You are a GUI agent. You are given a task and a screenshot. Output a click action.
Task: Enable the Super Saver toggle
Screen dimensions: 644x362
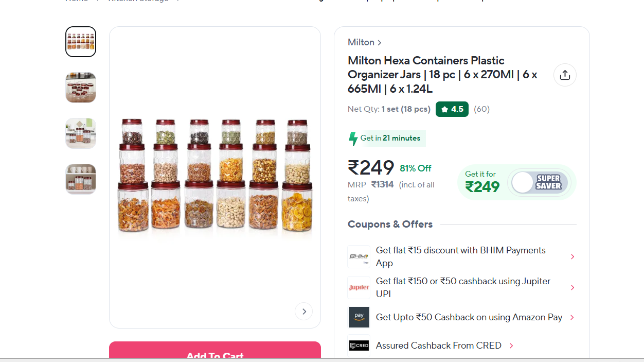click(539, 182)
